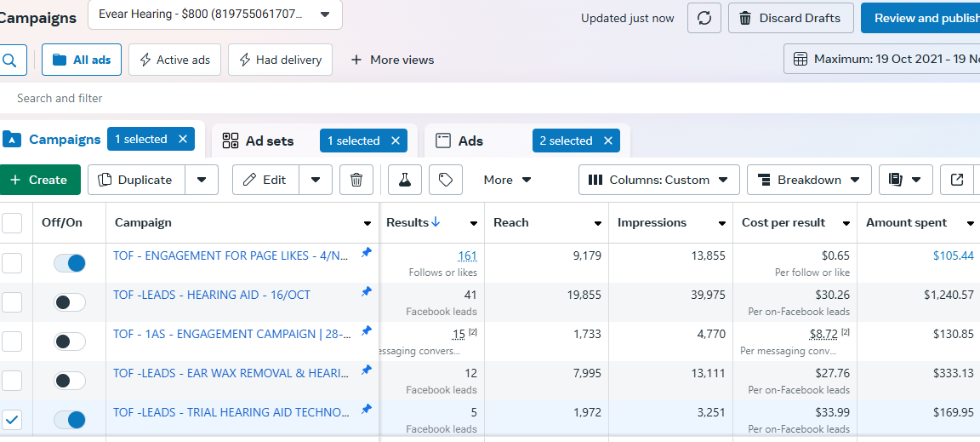980x442 pixels.
Task: Open TOF -LEADS - HEARING AID - 16/OCT link
Action: (x=211, y=295)
